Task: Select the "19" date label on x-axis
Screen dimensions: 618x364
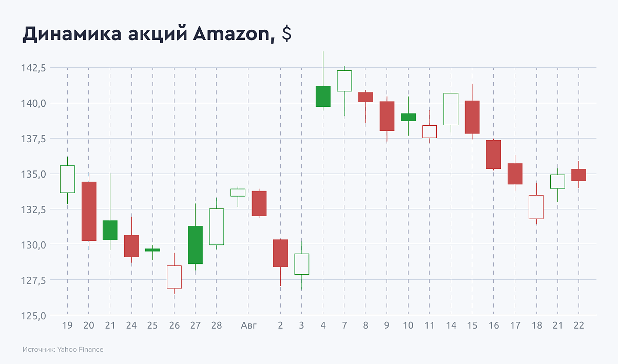Action: (x=67, y=325)
